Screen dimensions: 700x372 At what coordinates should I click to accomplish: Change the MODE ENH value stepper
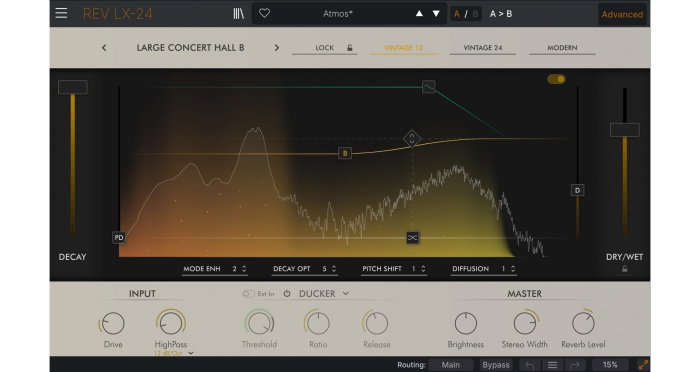point(244,269)
